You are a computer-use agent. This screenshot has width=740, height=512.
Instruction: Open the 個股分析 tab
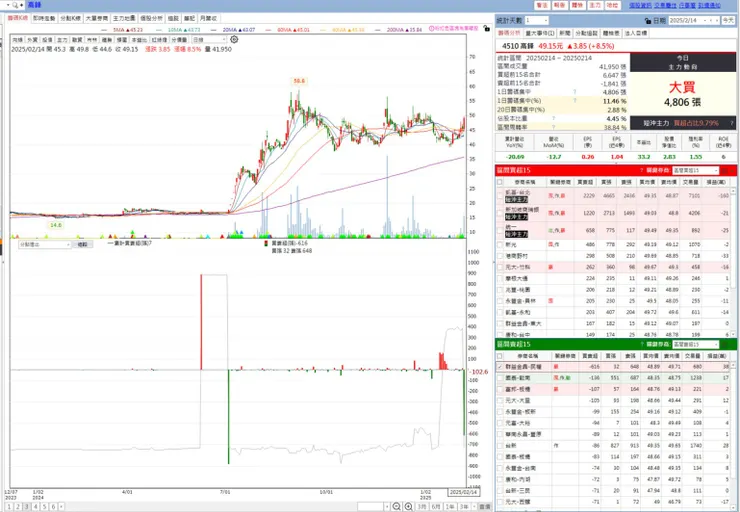click(x=151, y=18)
